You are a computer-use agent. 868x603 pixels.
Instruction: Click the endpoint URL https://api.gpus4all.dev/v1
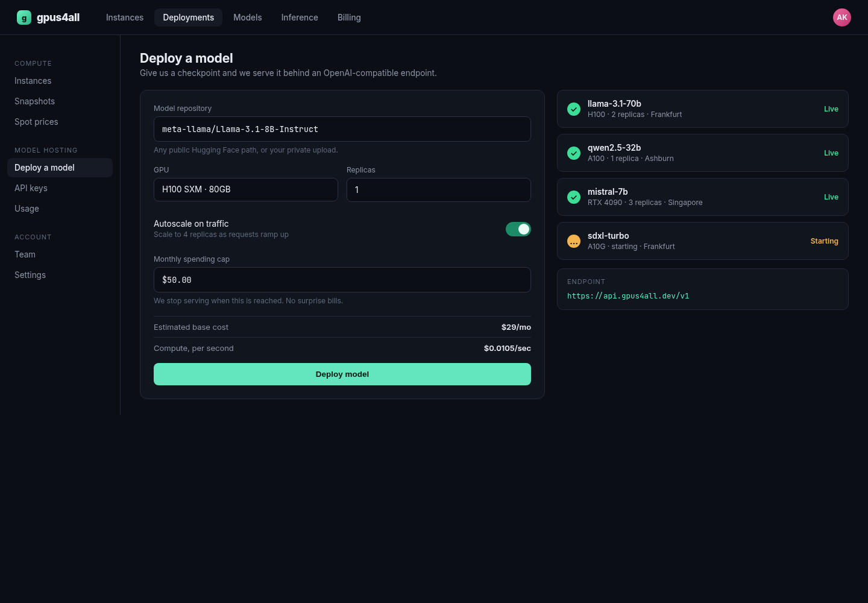628,296
